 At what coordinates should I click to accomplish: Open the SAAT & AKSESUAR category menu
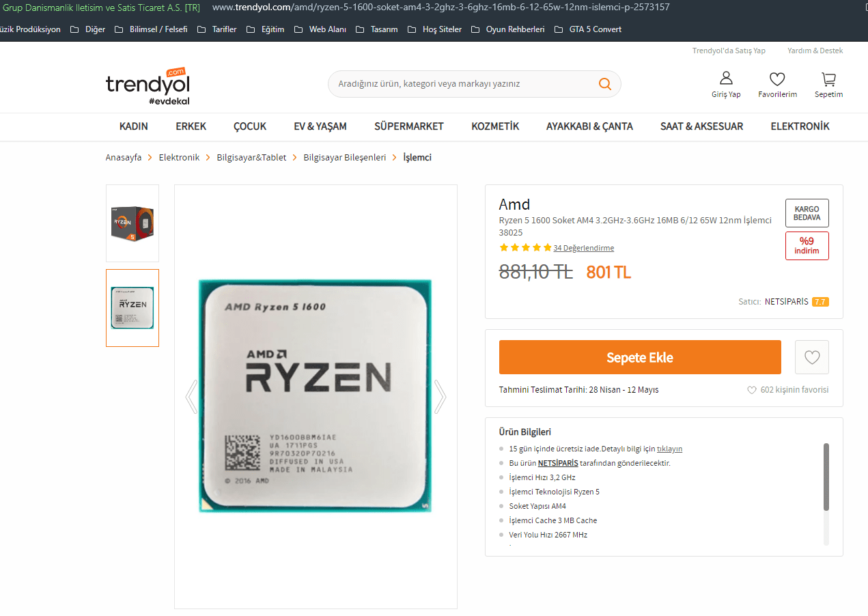pyautogui.click(x=701, y=126)
